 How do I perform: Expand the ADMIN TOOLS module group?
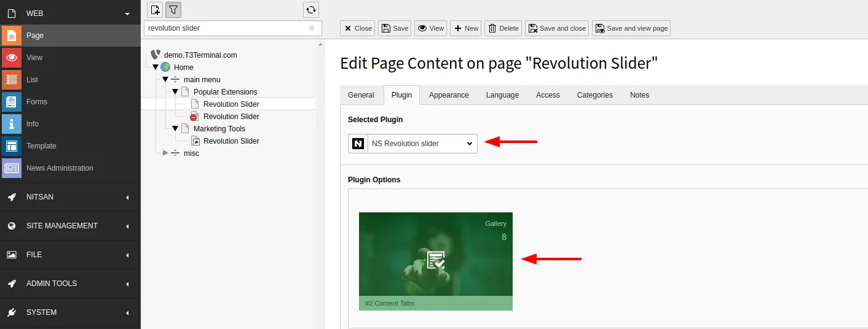127,284
